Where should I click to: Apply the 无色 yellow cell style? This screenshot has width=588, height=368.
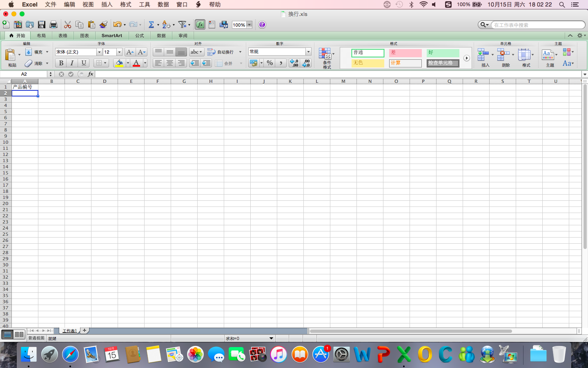coord(367,63)
